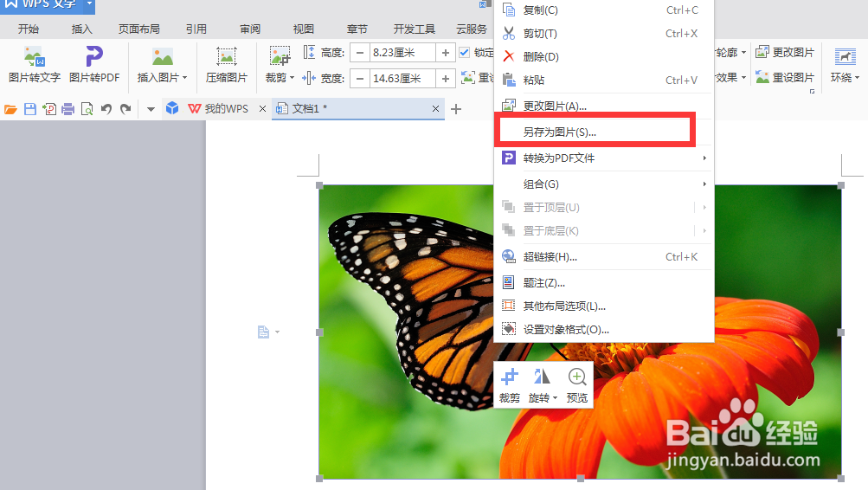Click the 高度 field showing 8.23厘米
Image resolution: width=868 pixels, height=490 pixels.
tap(402, 53)
